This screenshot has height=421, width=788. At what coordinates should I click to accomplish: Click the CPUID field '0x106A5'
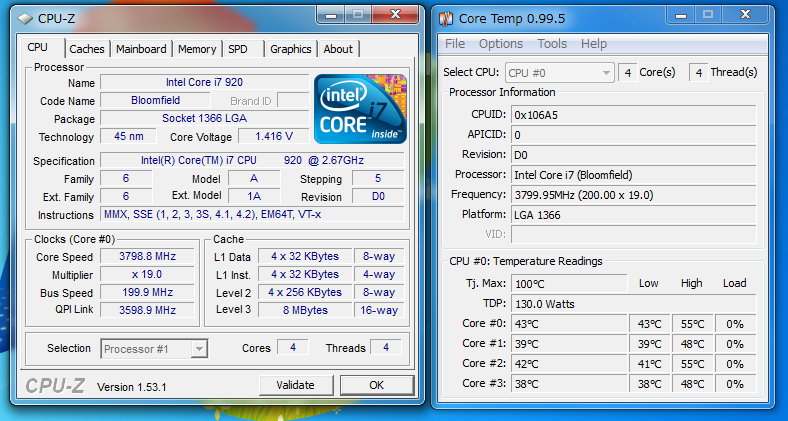coord(634,115)
